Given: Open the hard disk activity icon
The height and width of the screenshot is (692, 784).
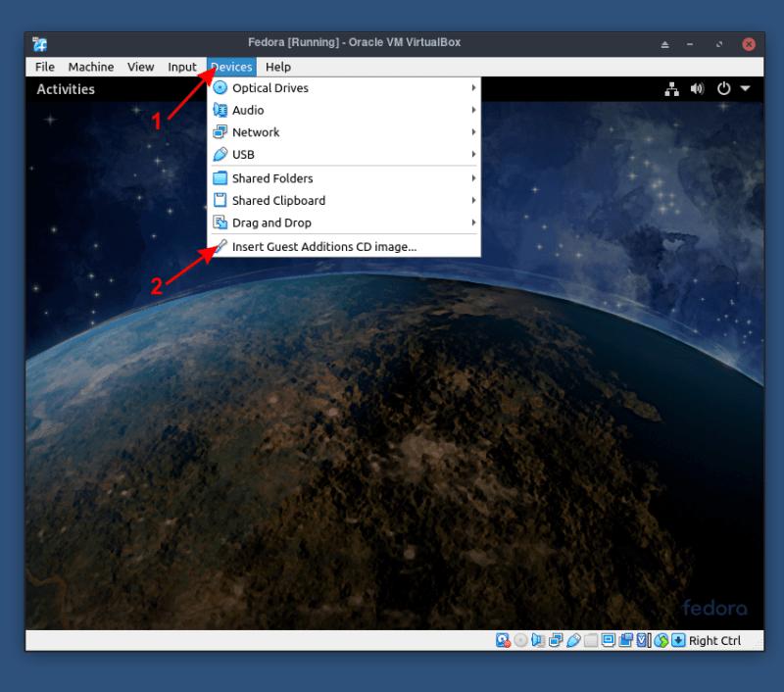Looking at the screenshot, I should (x=500, y=640).
